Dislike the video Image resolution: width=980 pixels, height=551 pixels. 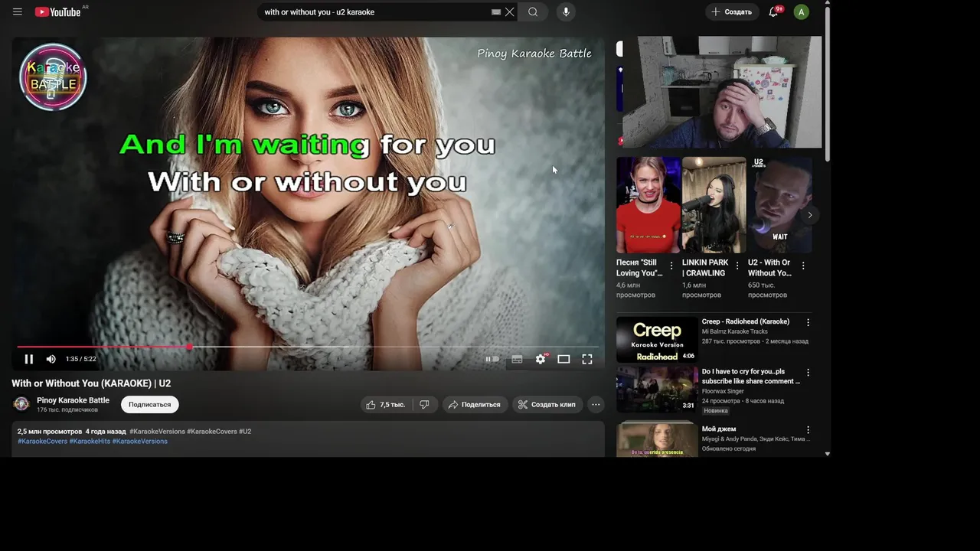click(424, 404)
